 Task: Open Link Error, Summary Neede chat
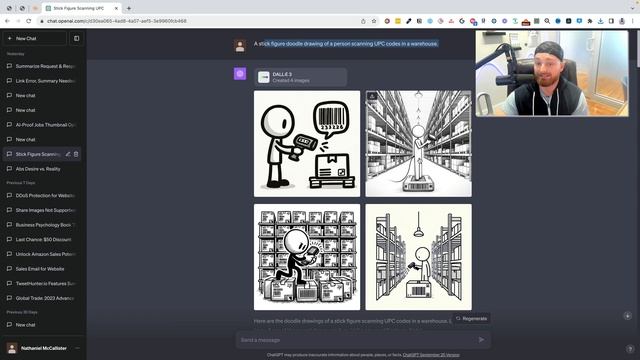tap(42, 81)
